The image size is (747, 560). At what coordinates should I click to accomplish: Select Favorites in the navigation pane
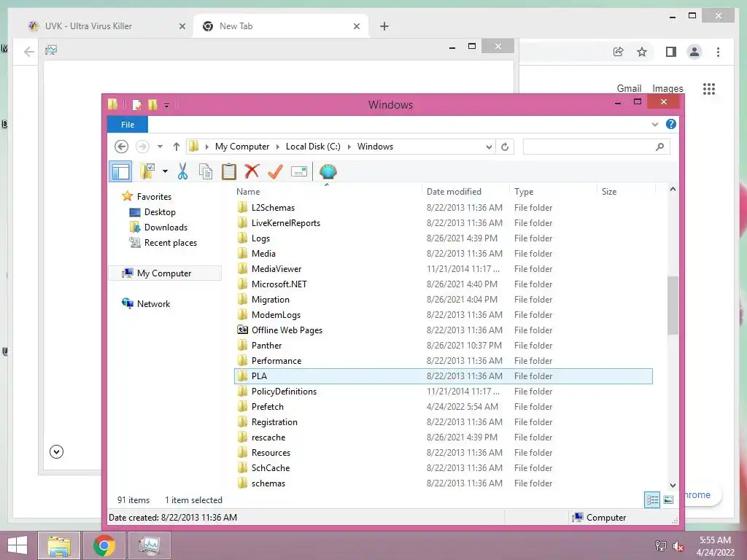(154, 197)
